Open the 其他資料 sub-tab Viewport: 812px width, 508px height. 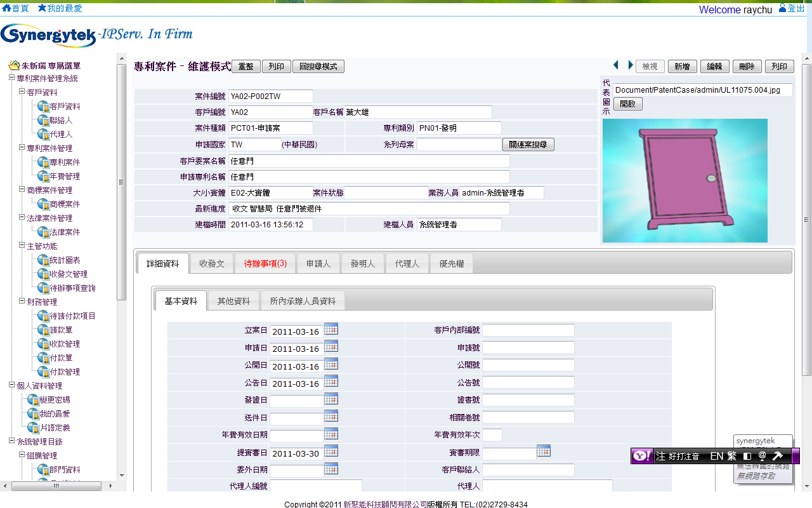(x=233, y=301)
